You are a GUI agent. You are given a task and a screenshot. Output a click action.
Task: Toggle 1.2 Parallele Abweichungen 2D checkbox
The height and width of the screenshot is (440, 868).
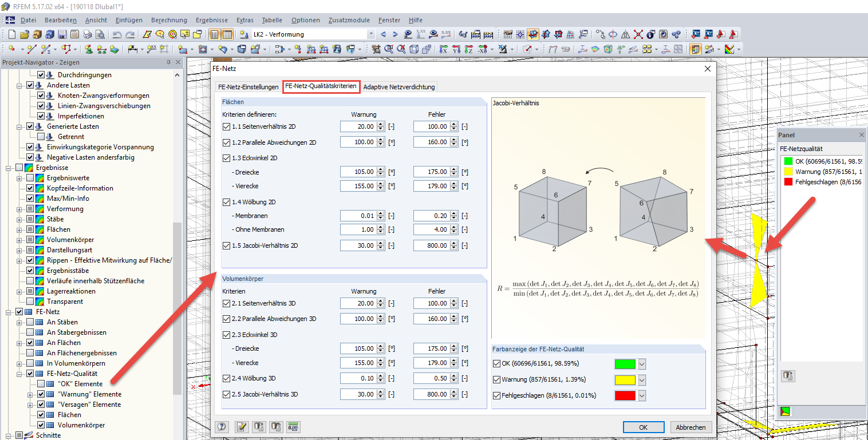coord(227,142)
